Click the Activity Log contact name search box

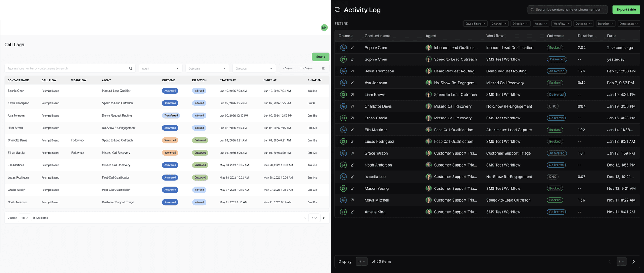pos(567,10)
